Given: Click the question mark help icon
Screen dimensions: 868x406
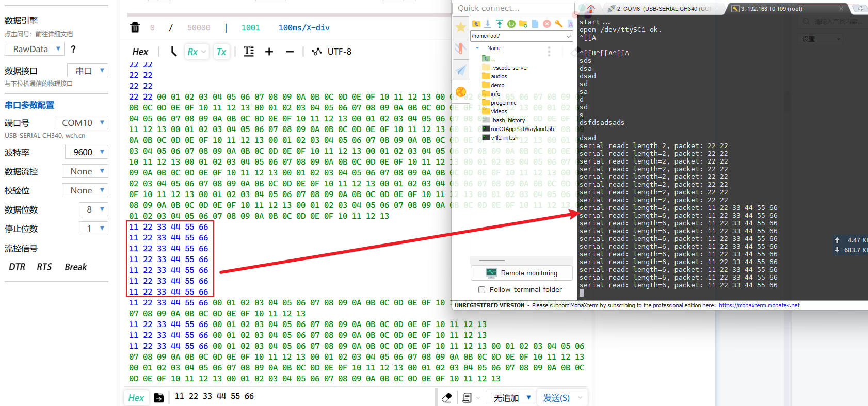Looking at the screenshot, I should click(x=73, y=49).
